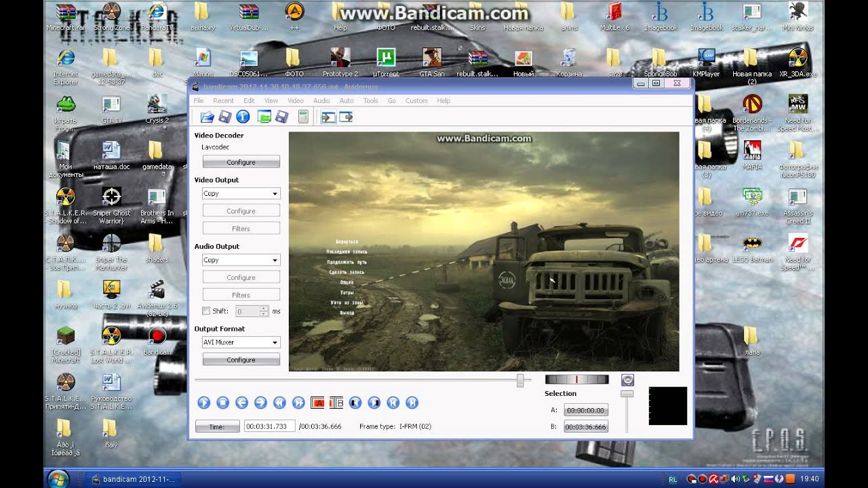Go to the next frame with the right arrow
The width and height of the screenshot is (868, 488).
coord(260,403)
